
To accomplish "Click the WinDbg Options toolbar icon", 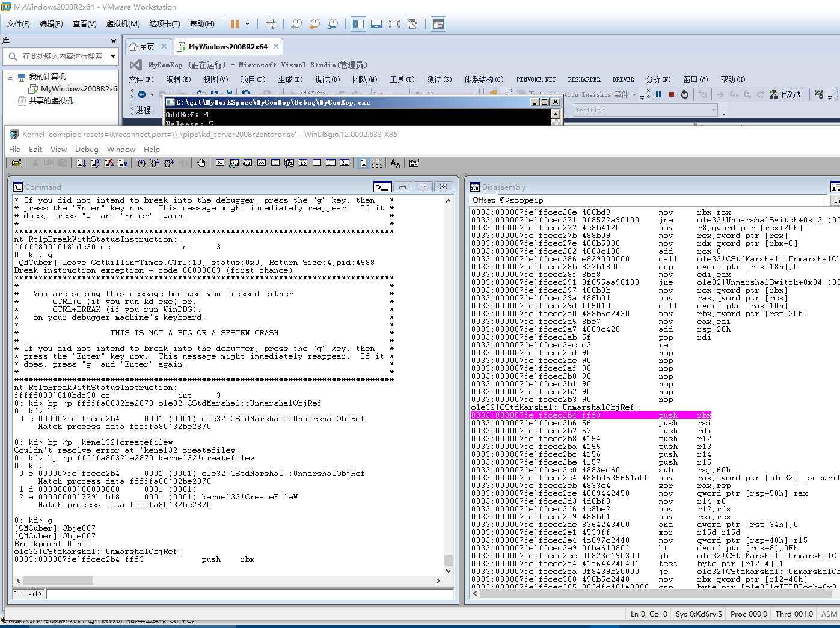I will 414,163.
